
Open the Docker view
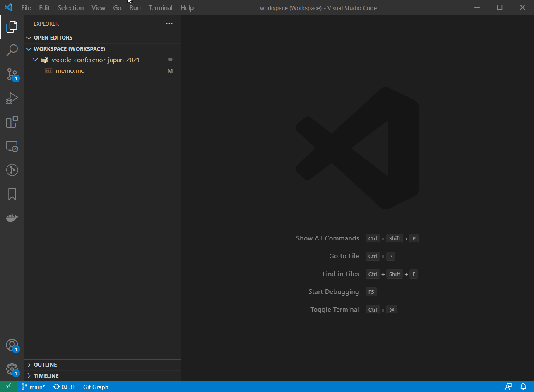12,218
